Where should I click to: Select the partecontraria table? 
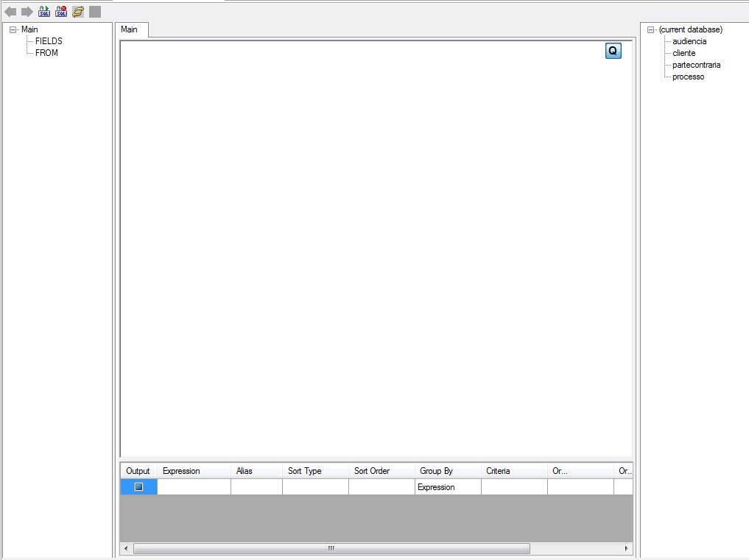tap(696, 65)
